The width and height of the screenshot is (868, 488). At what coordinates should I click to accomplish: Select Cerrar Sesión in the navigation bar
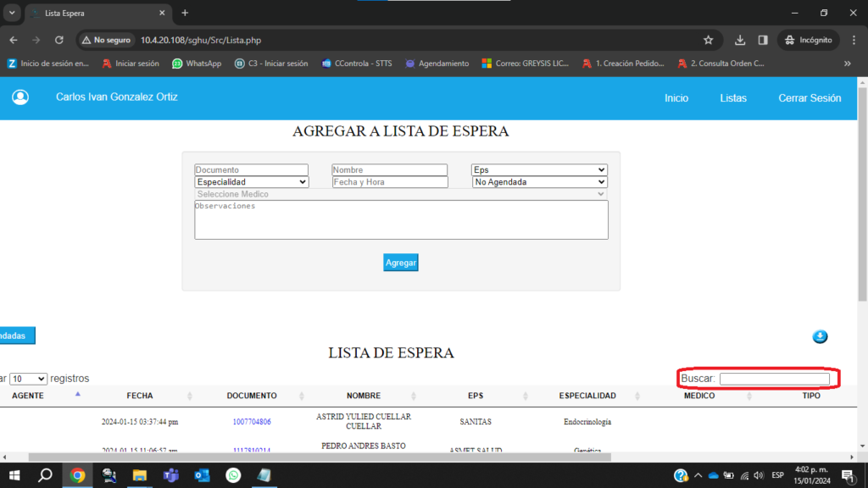pos(810,98)
